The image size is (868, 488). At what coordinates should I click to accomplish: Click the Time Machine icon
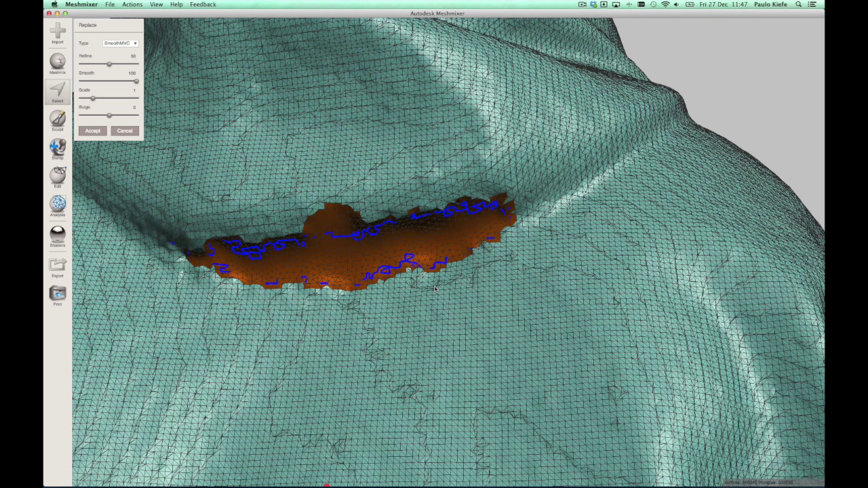[653, 4]
